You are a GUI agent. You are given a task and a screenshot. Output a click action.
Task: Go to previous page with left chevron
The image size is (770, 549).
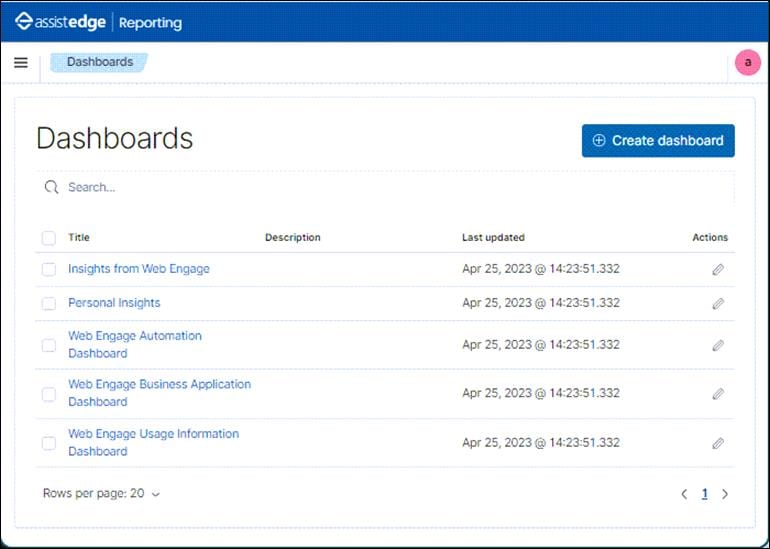click(684, 494)
